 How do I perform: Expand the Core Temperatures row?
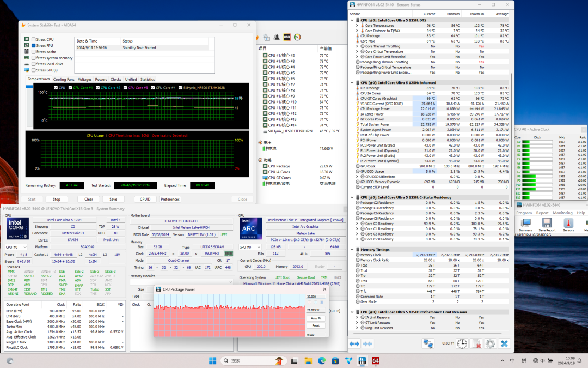pos(357,26)
